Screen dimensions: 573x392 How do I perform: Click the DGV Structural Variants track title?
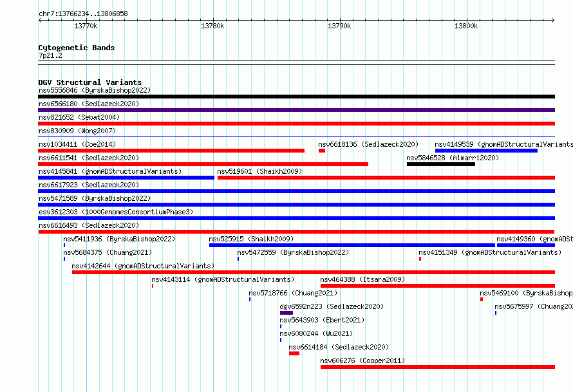click(x=90, y=82)
